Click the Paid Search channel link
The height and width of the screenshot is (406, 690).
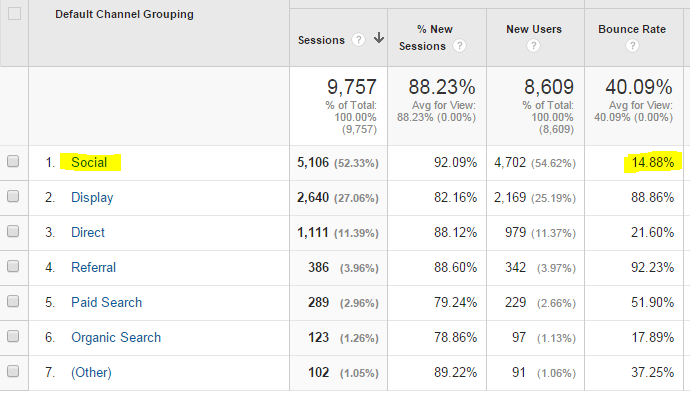coord(106,302)
